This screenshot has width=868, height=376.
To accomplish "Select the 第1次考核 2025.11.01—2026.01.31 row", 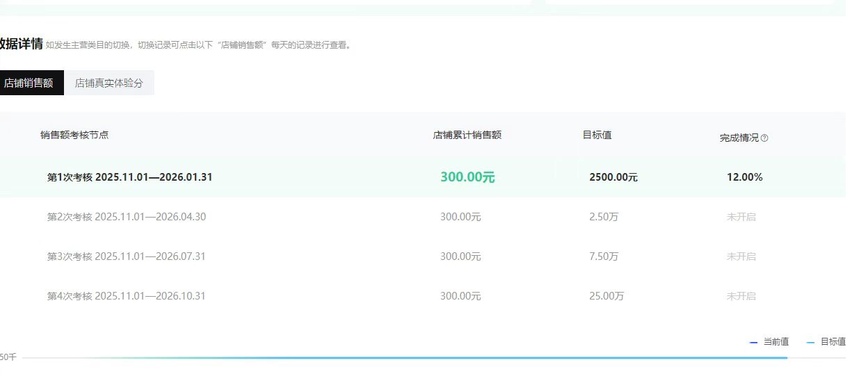I will (129, 177).
